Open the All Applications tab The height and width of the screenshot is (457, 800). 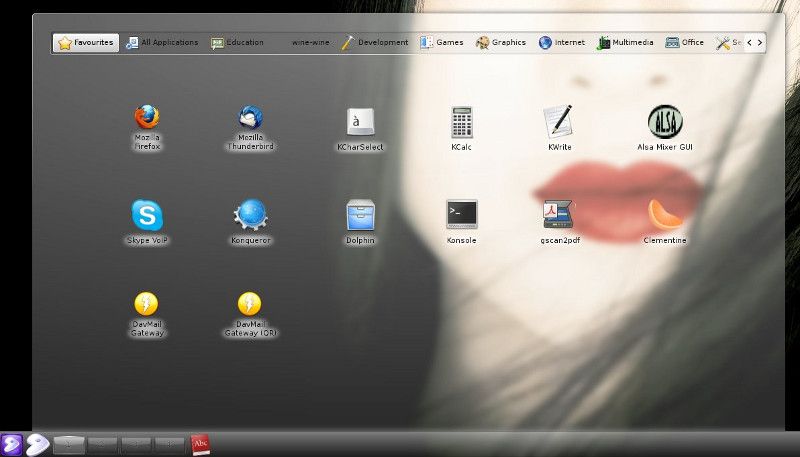tap(162, 43)
